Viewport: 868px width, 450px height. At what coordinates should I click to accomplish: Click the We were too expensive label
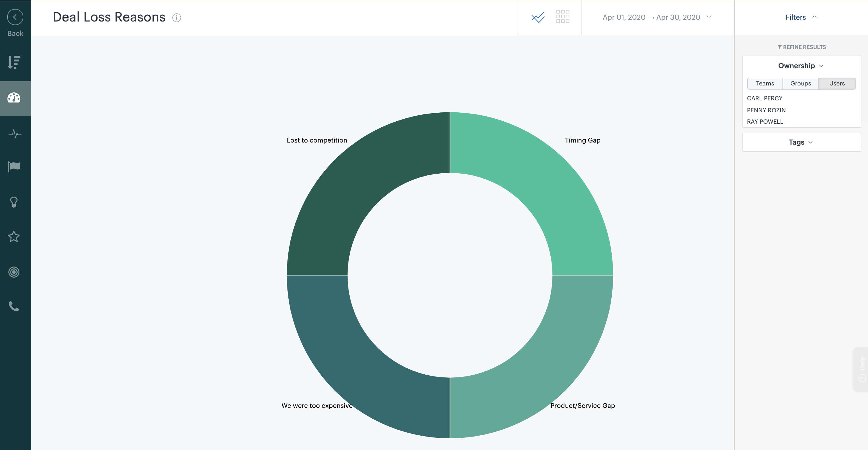[317, 405]
